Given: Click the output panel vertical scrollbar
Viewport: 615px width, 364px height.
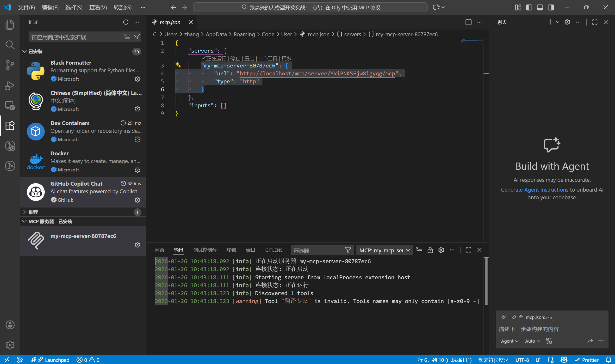Looking at the screenshot, I should pyautogui.click(x=486, y=281).
